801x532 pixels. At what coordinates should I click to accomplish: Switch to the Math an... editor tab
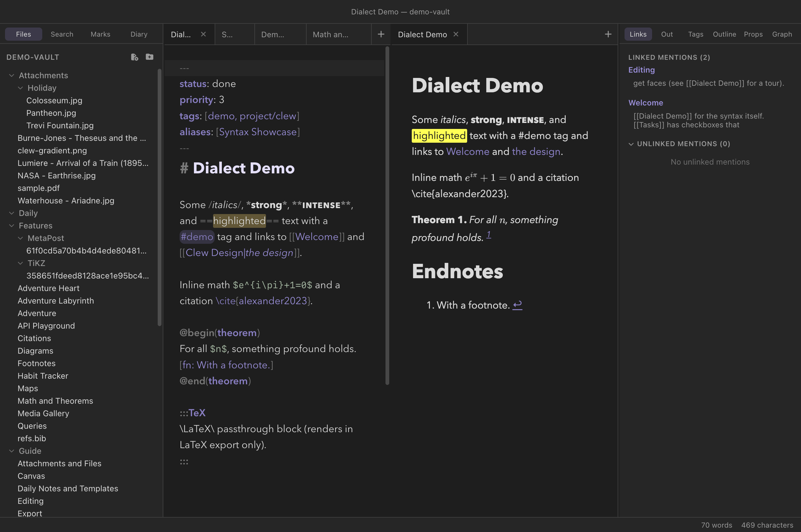click(339, 34)
